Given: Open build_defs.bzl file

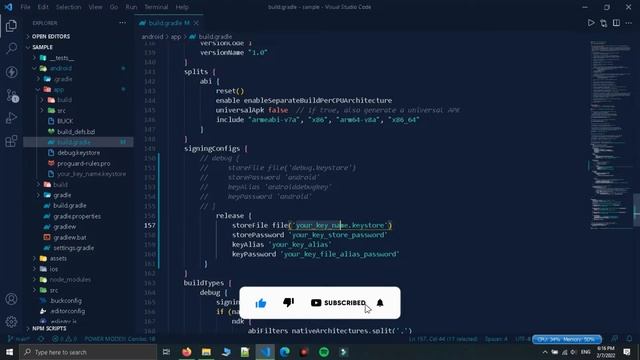Looking at the screenshot, I should point(76,132).
